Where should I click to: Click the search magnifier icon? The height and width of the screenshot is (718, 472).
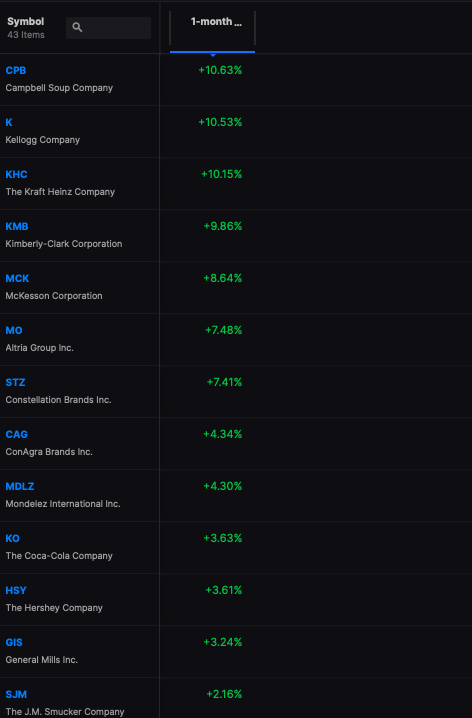tap(77, 27)
